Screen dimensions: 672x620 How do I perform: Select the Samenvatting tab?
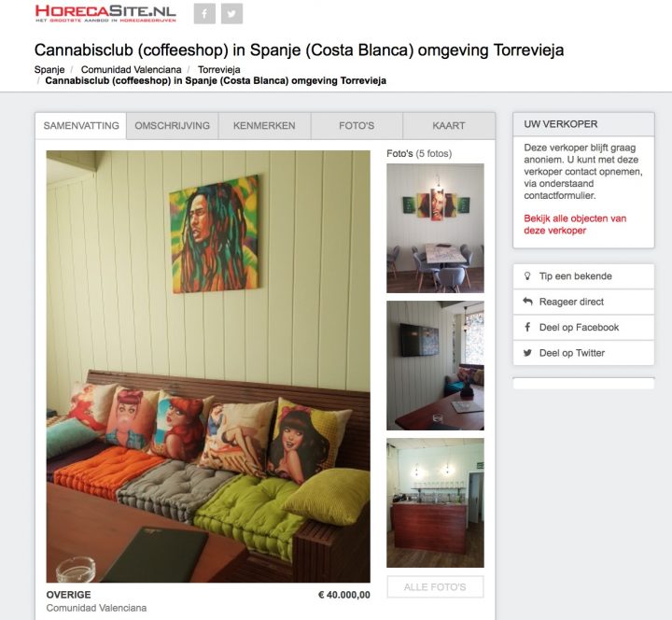pyautogui.click(x=81, y=126)
